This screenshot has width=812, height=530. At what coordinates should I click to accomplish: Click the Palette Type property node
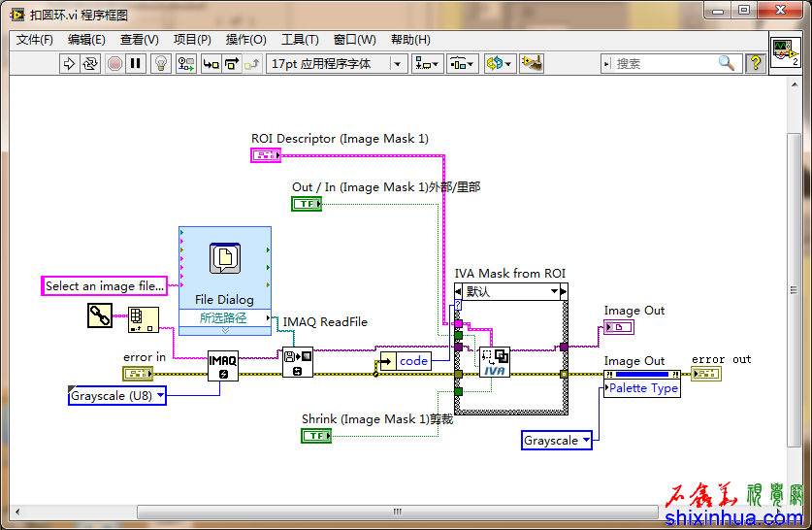click(x=642, y=388)
